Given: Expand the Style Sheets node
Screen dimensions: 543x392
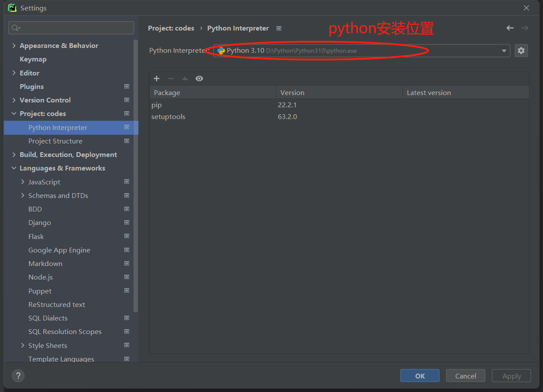Looking at the screenshot, I should point(23,345).
